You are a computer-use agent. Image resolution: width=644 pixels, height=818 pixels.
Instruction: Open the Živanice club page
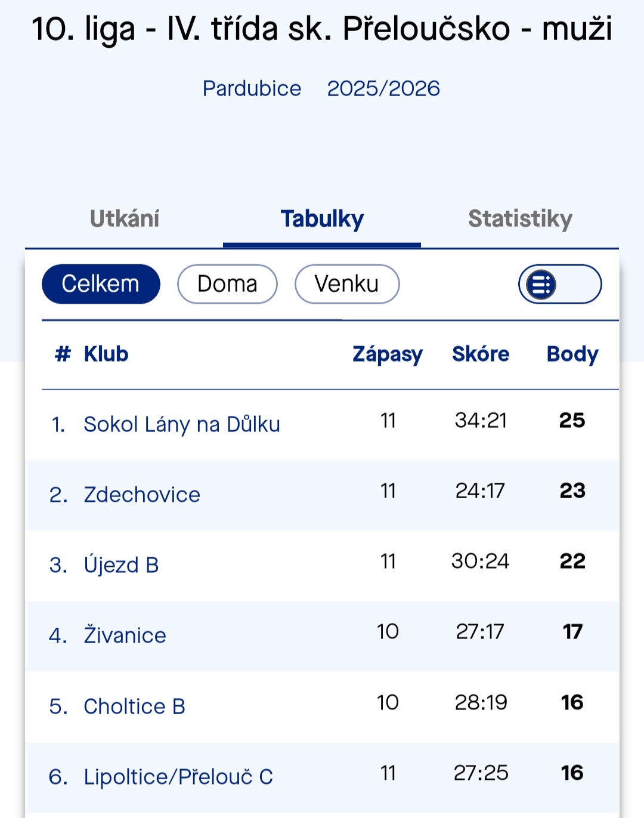click(x=125, y=635)
